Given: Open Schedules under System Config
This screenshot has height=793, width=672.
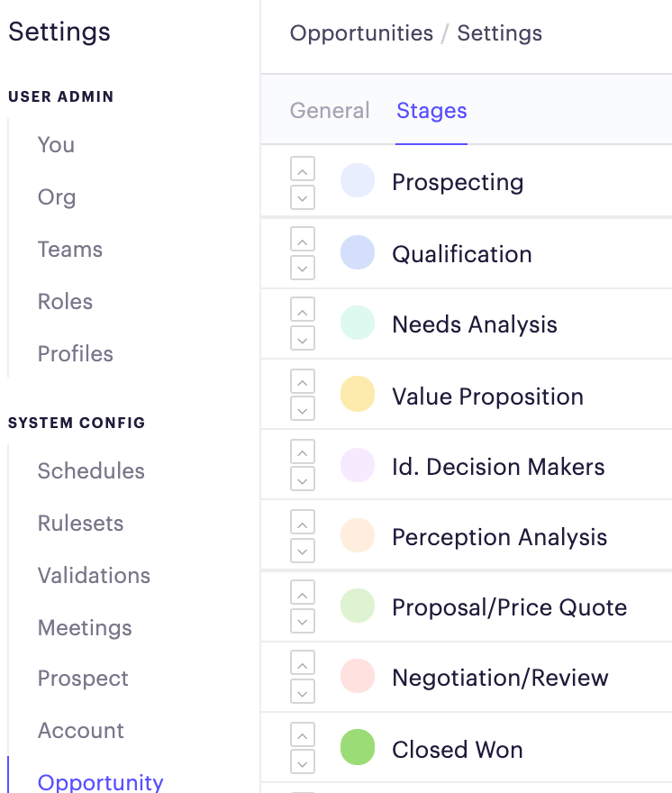Looking at the screenshot, I should coord(91,471).
